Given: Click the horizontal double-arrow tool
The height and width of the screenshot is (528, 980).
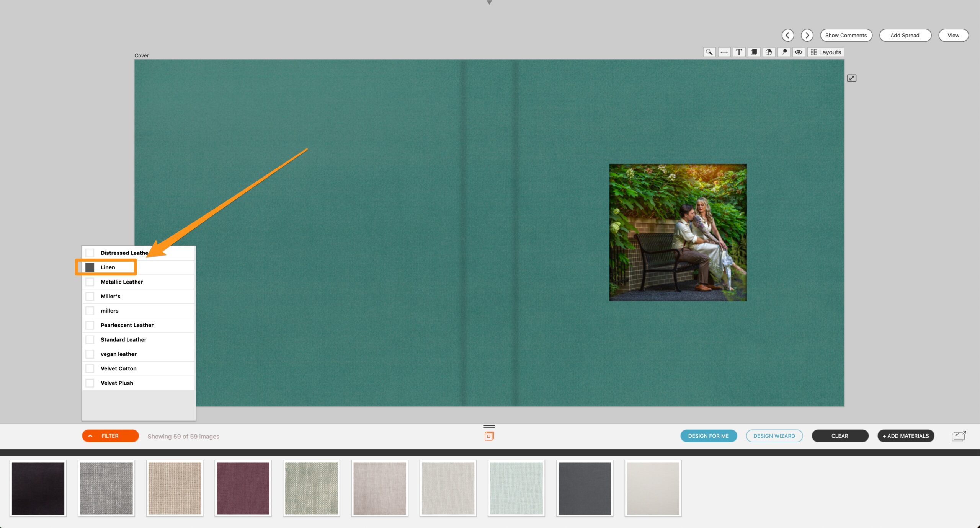Looking at the screenshot, I should [x=724, y=52].
